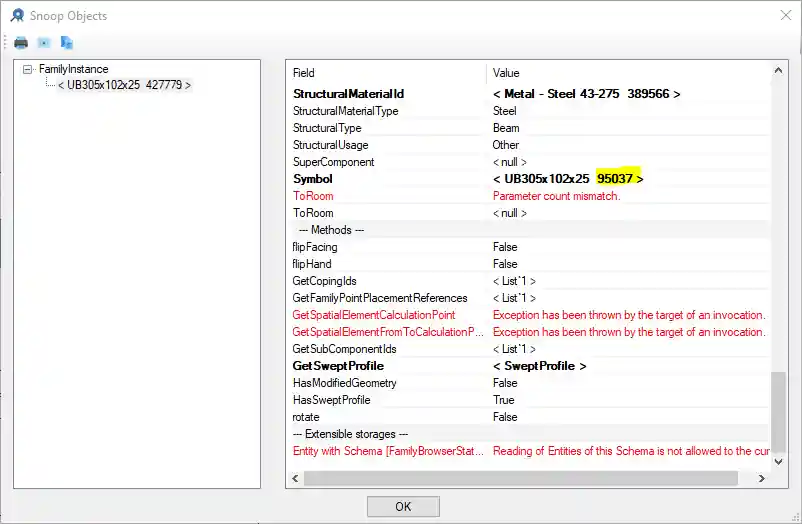The image size is (802, 524).
Task: Click the Value column header
Action: point(506,73)
